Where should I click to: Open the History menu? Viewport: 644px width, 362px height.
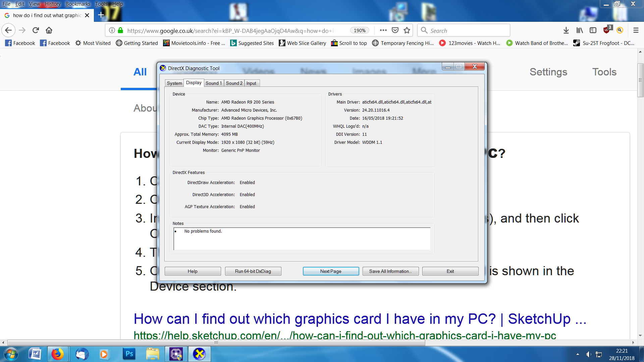(53, 4)
